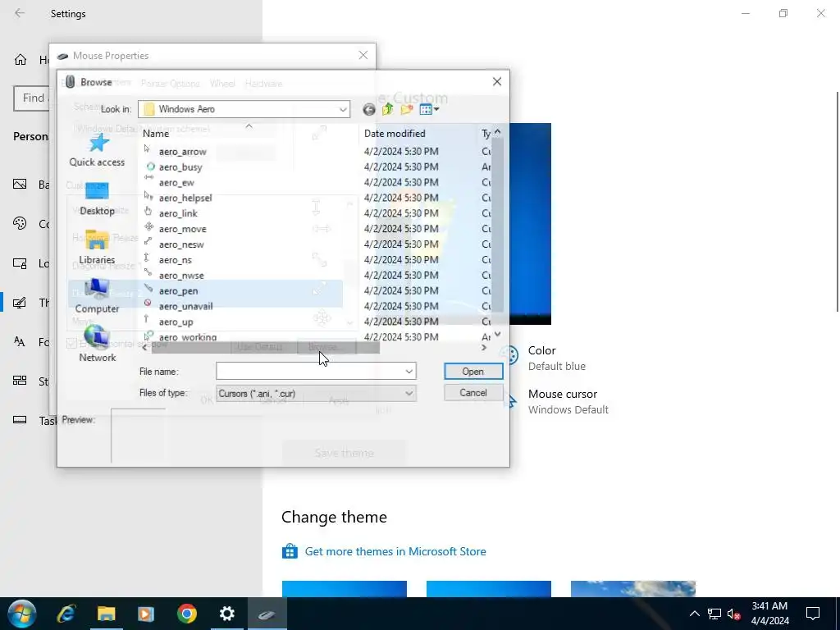Open Settings Home icon
Image resolution: width=840 pixels, height=630 pixels.
pyautogui.click(x=21, y=59)
